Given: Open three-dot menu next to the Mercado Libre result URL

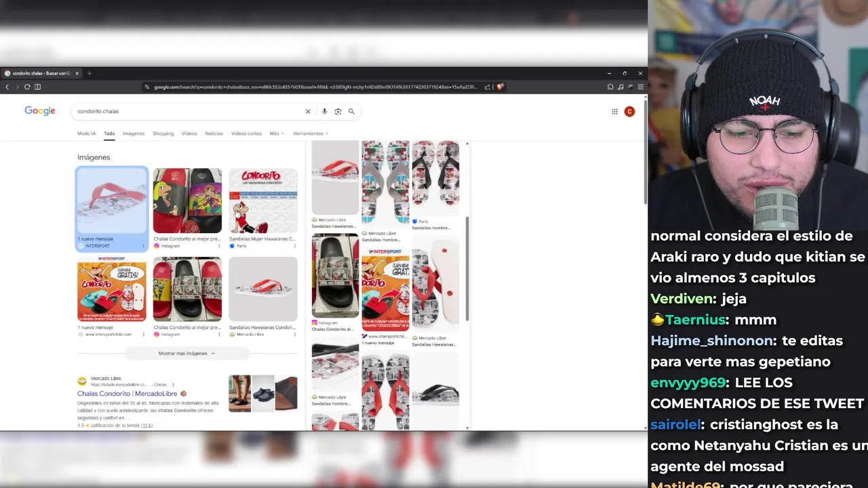Looking at the screenshot, I should click(x=173, y=384).
